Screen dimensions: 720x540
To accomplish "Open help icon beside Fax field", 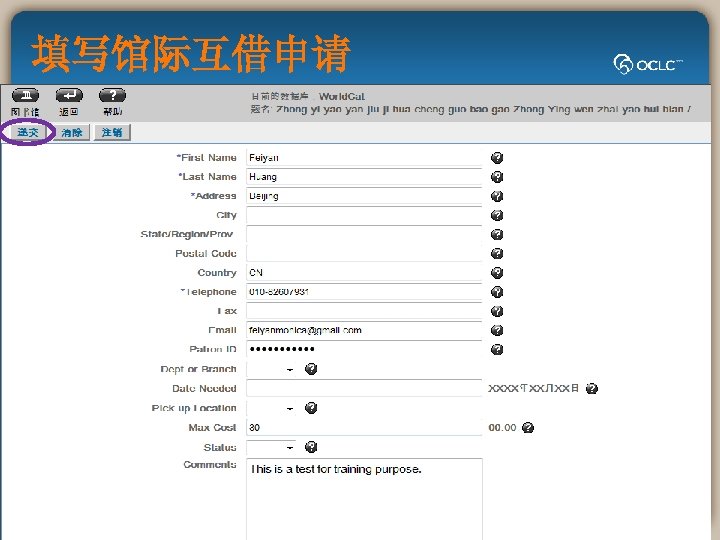I will click(497, 311).
